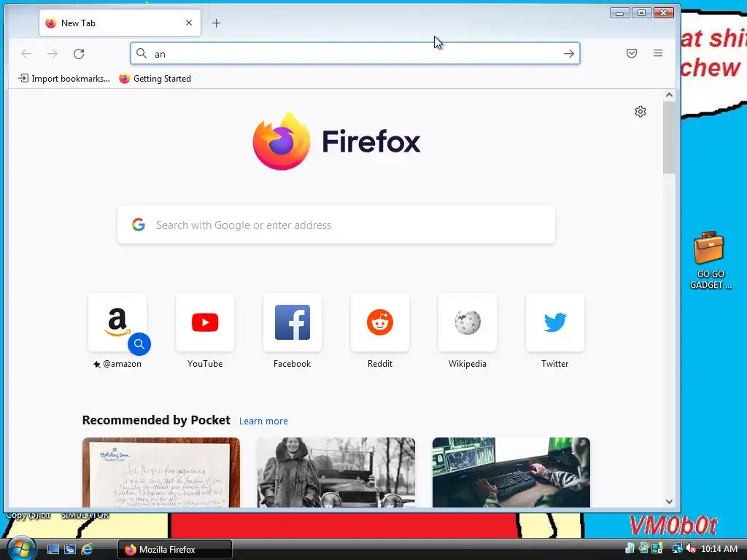Click Import bookmarks in bookmarks toolbar
747x560 pixels.
64,79
